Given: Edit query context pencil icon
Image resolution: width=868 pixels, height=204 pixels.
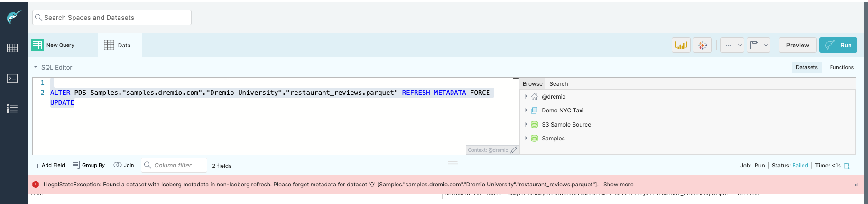Looking at the screenshot, I should tap(514, 150).
